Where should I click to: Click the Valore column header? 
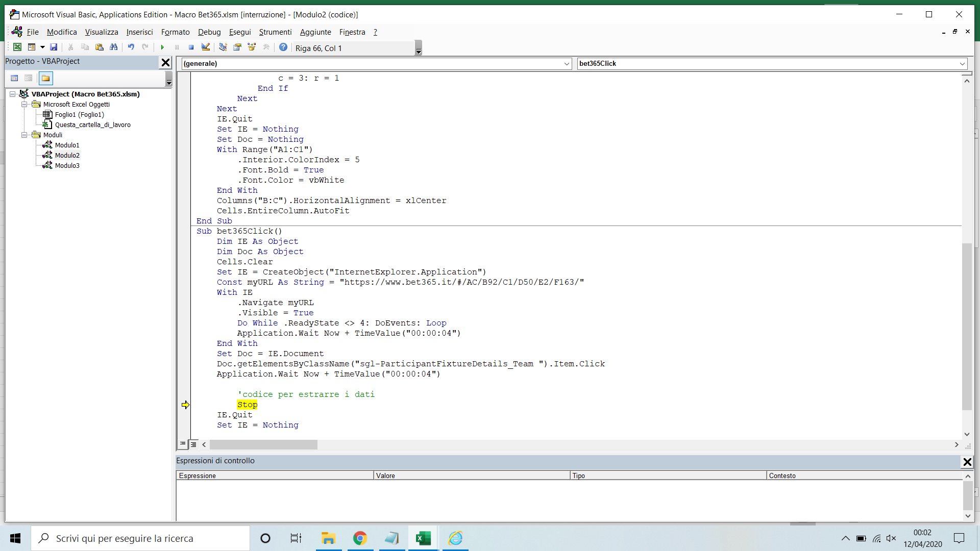coord(472,475)
